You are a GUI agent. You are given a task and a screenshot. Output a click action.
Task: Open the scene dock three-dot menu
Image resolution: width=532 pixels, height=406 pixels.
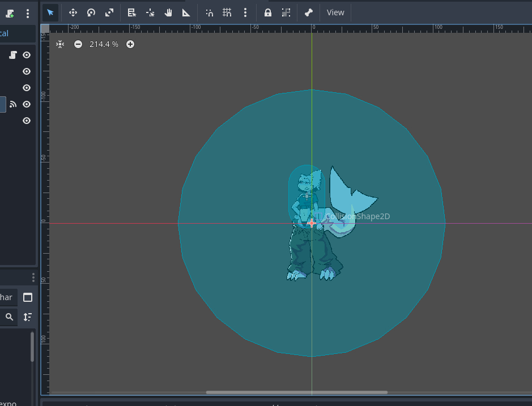click(x=28, y=14)
